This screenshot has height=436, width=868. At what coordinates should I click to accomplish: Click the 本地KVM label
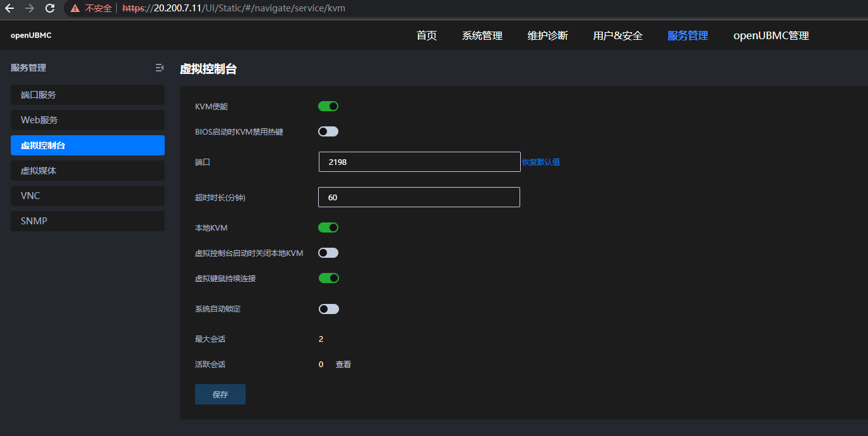pyautogui.click(x=211, y=228)
